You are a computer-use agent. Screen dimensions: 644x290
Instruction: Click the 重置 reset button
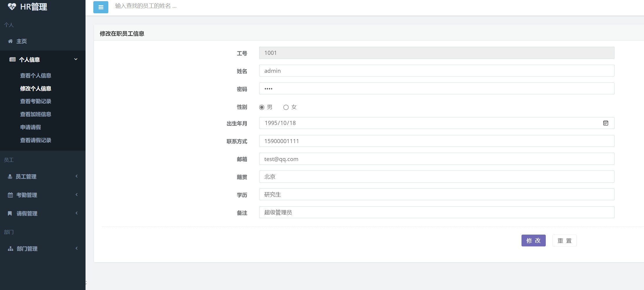coord(564,240)
